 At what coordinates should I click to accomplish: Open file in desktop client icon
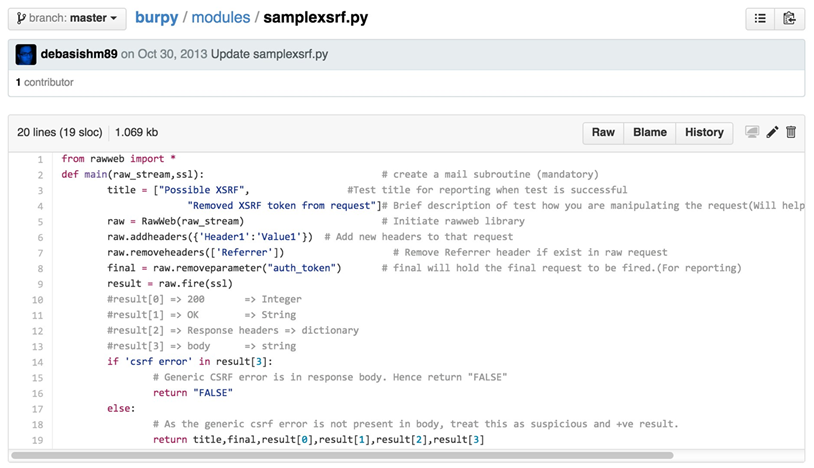pyautogui.click(x=752, y=132)
